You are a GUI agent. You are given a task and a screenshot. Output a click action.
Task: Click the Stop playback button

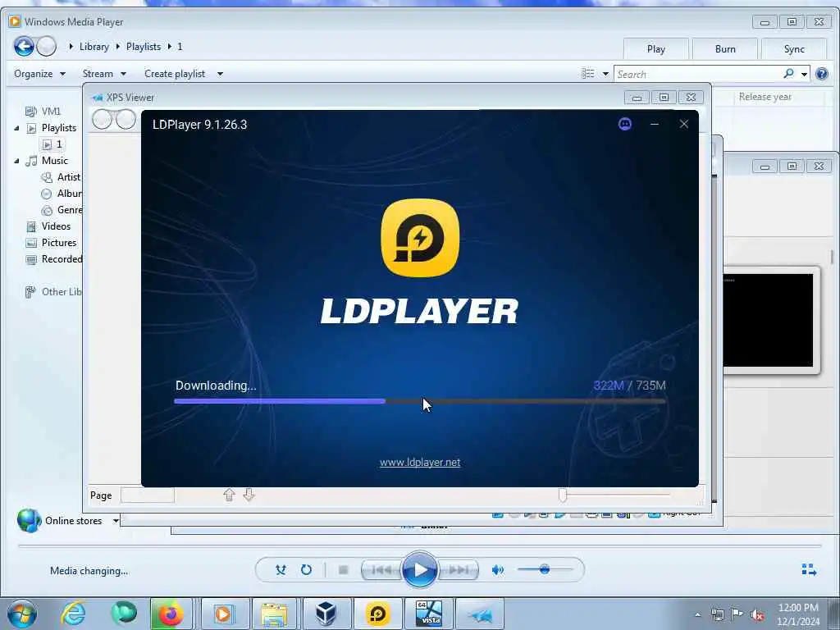[x=344, y=570]
